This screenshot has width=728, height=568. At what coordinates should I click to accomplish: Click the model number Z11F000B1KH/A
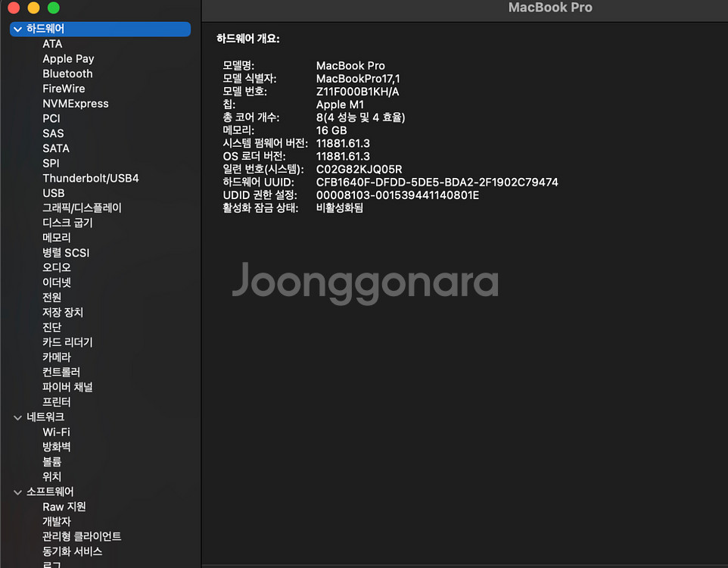pyautogui.click(x=357, y=92)
